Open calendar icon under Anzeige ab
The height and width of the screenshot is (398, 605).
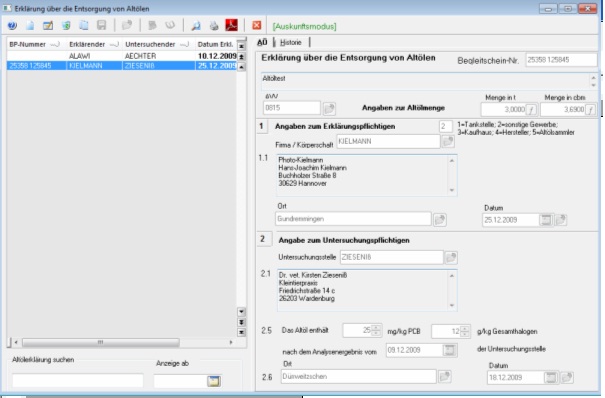(x=213, y=381)
